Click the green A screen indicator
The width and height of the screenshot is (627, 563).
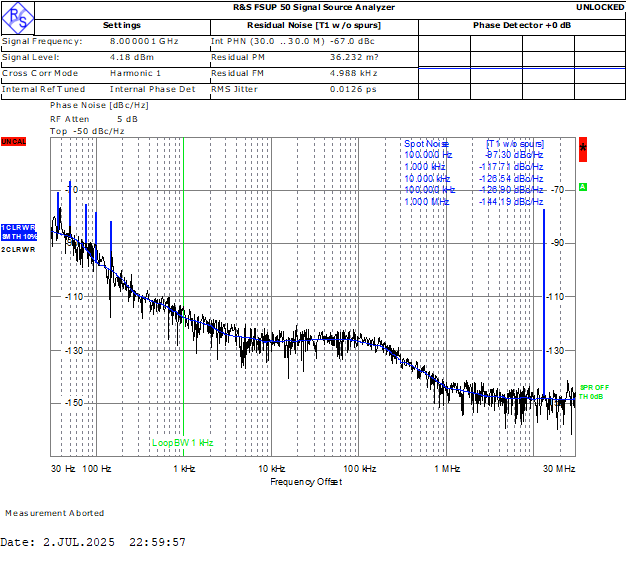point(583,187)
